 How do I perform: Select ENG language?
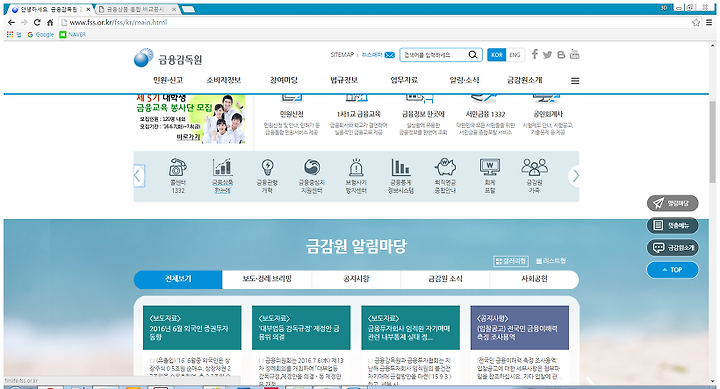(x=515, y=55)
